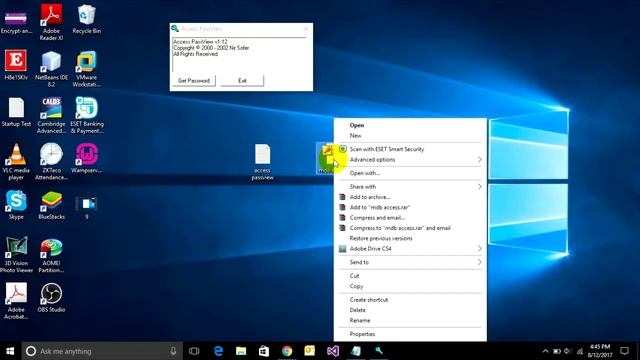Viewport: 640px width, 360px height.
Task: Select the ESET Banking & Payment icon
Action: (x=87, y=115)
